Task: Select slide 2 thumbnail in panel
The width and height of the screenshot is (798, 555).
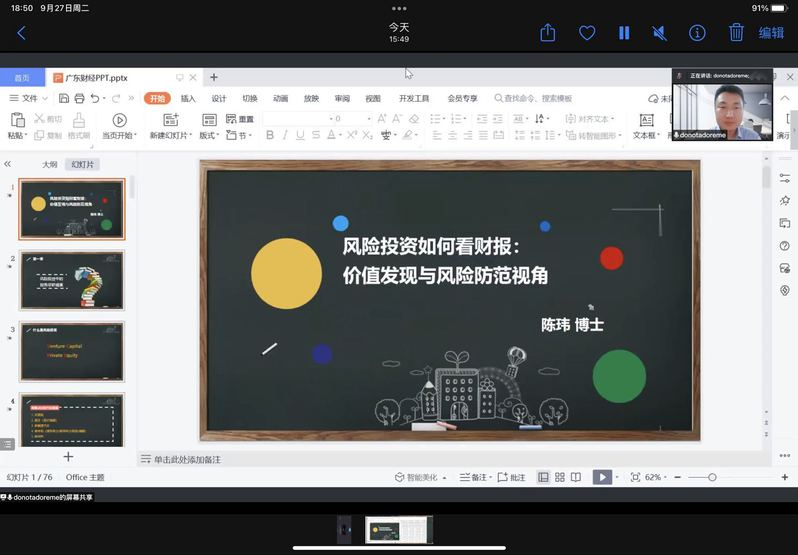Action: (72, 280)
